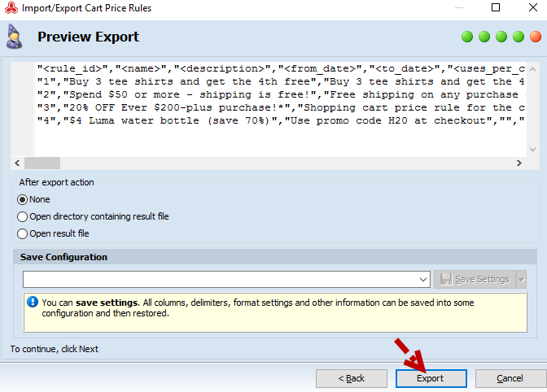
Task: Click the horizontal scrollbar left arrow
Action: click(17, 163)
